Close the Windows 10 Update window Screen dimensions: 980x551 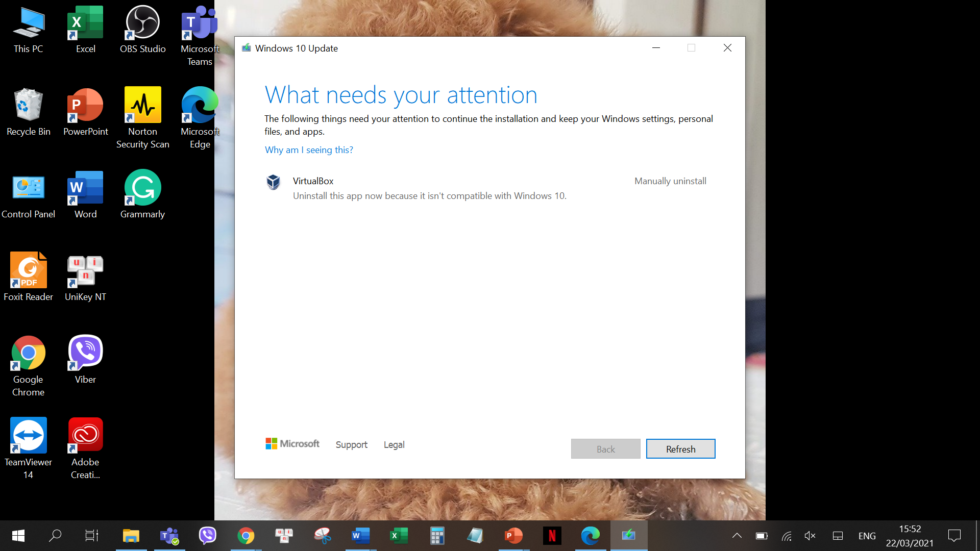[x=727, y=48]
